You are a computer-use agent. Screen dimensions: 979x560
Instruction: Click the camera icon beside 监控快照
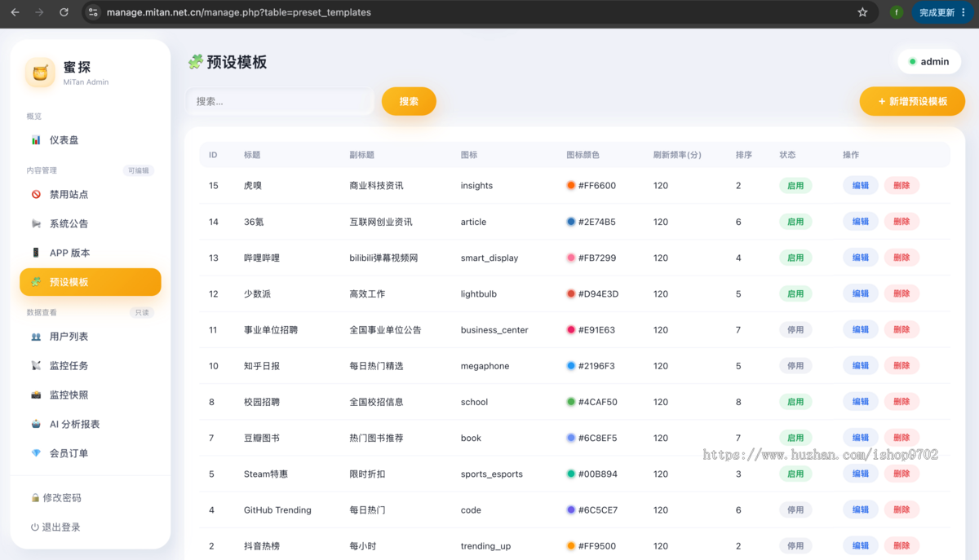tap(36, 395)
